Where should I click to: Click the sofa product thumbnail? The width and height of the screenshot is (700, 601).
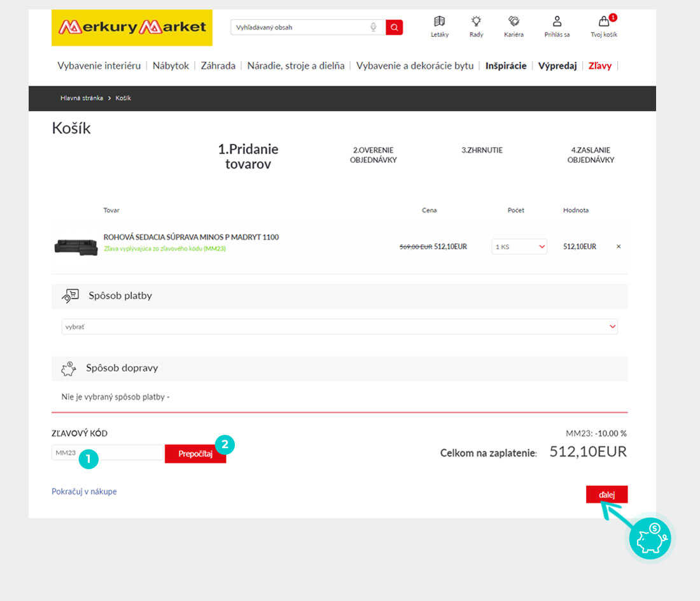point(76,247)
